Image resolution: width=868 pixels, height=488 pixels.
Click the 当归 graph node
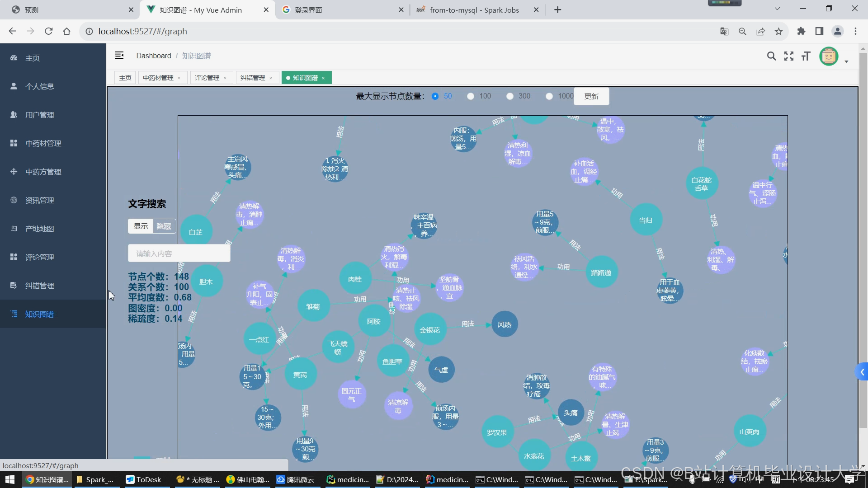pos(646,220)
